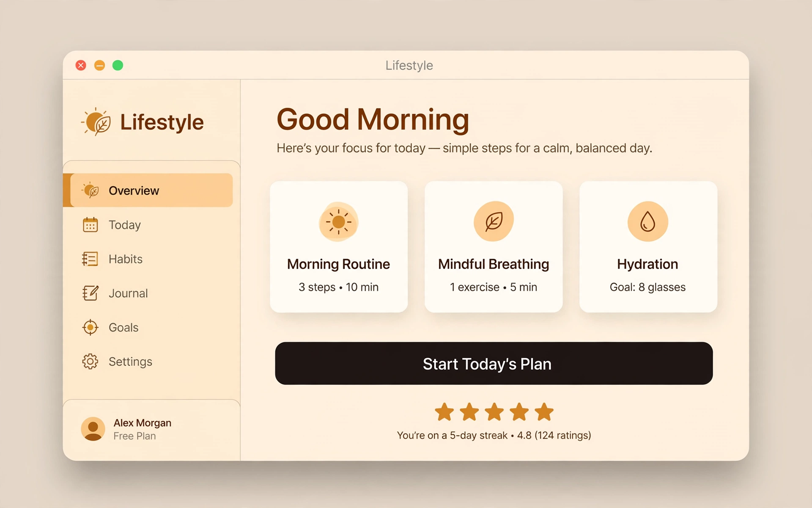Click the sun-leaf Lifestyle logo icon
The image size is (812, 508).
pyautogui.click(x=96, y=121)
